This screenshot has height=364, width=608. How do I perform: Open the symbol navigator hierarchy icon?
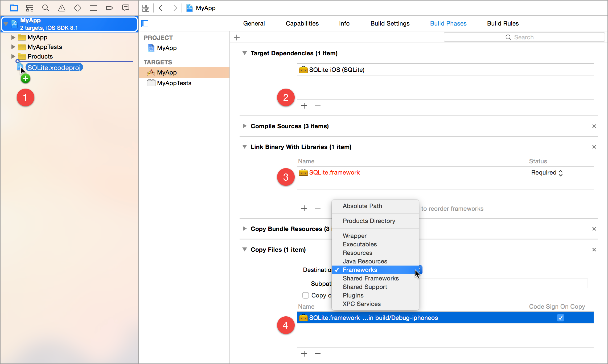pyautogui.click(x=30, y=8)
